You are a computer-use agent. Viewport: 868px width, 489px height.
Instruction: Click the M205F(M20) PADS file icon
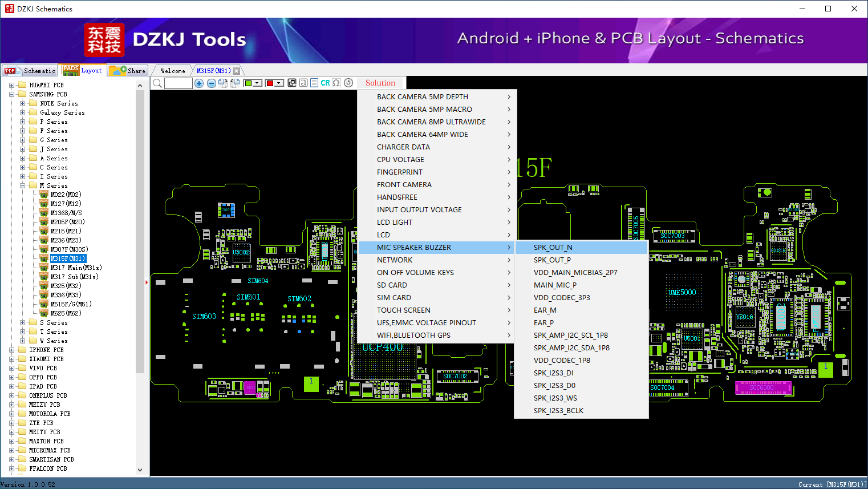click(x=44, y=222)
